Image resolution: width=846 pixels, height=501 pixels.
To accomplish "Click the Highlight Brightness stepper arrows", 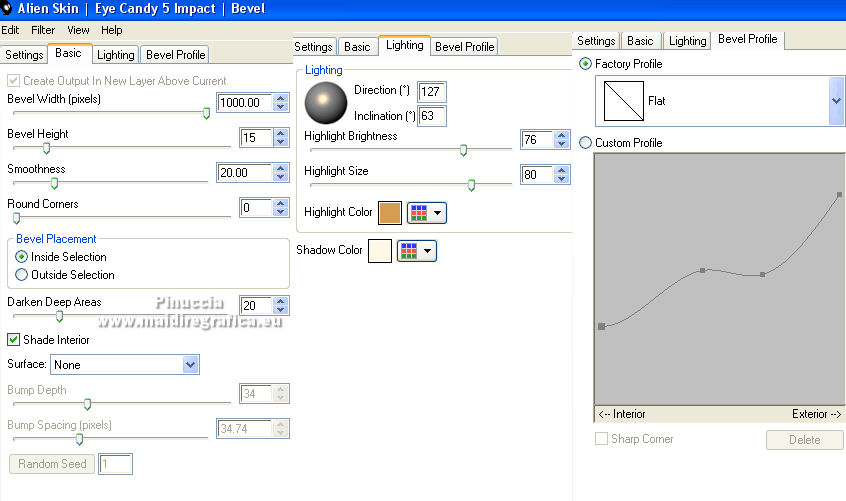I will tap(562, 140).
